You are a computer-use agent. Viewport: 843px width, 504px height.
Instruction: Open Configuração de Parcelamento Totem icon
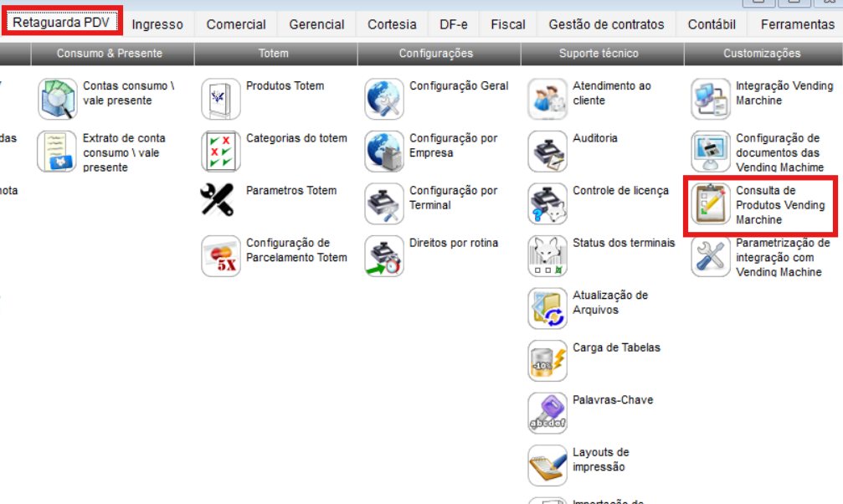[221, 256]
